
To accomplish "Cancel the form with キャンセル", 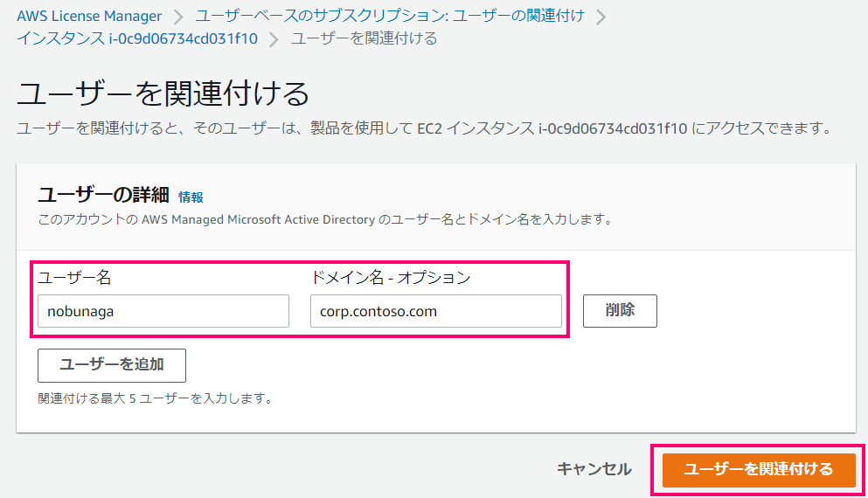I will pos(594,469).
